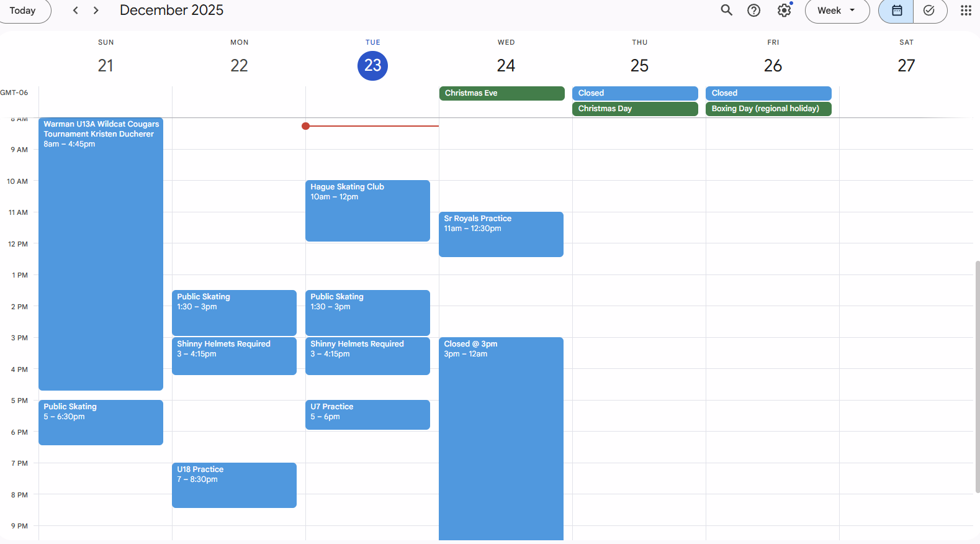Open the U18 Practice event on Monday
Viewport: 980px width, 544px height.
[x=234, y=485]
